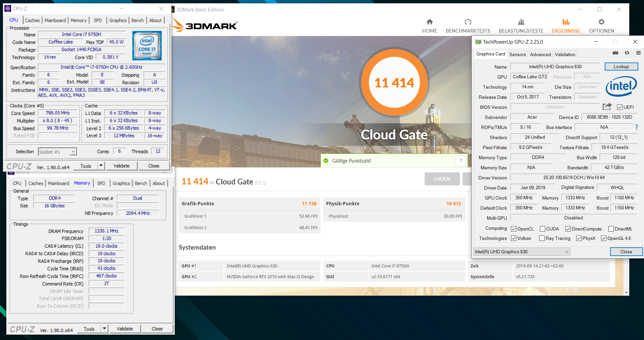Click the Lookup button in GPU-Z

pyautogui.click(x=621, y=67)
